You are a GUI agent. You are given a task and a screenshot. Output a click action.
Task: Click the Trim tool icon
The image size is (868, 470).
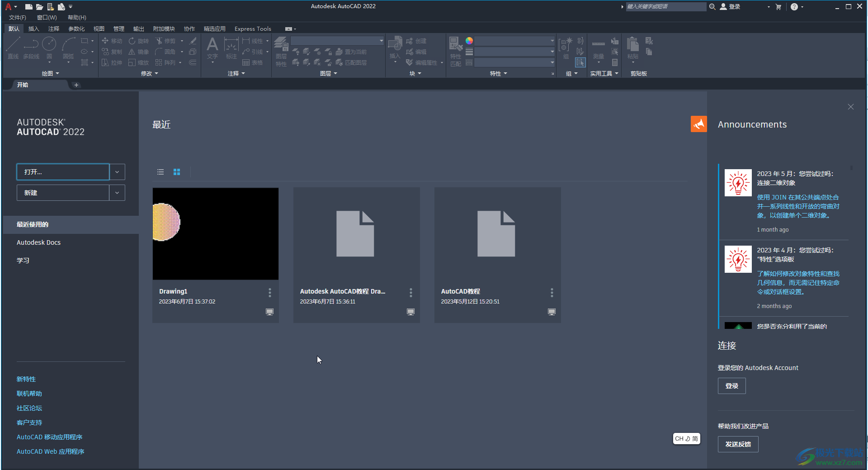tap(159, 41)
